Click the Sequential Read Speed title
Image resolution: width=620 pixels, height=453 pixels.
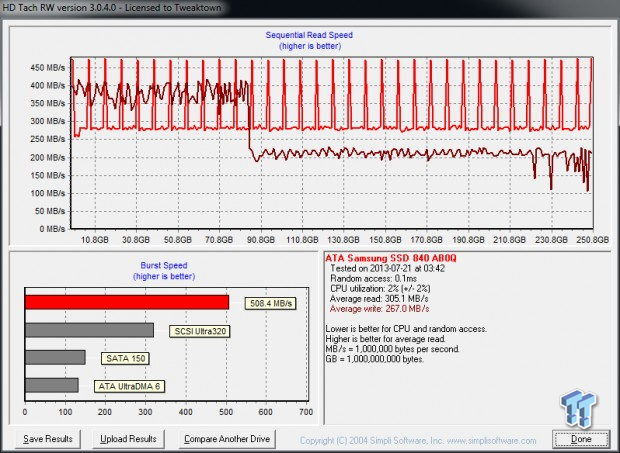(309, 35)
